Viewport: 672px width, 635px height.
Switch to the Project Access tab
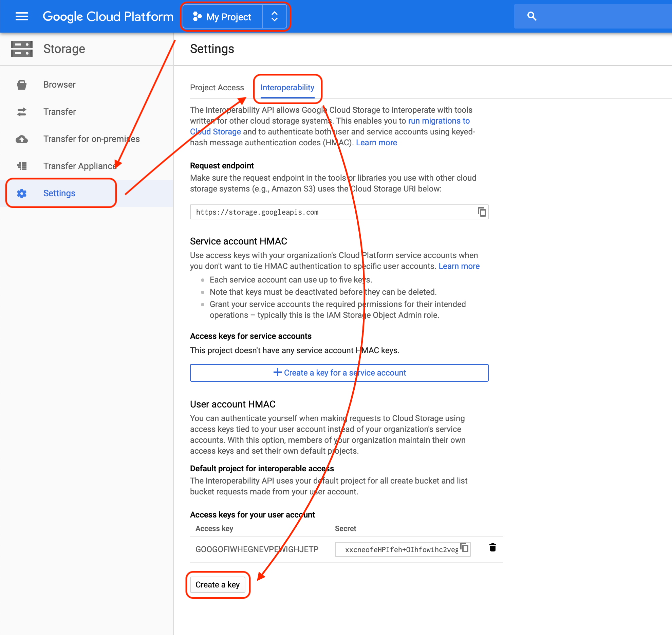217,88
